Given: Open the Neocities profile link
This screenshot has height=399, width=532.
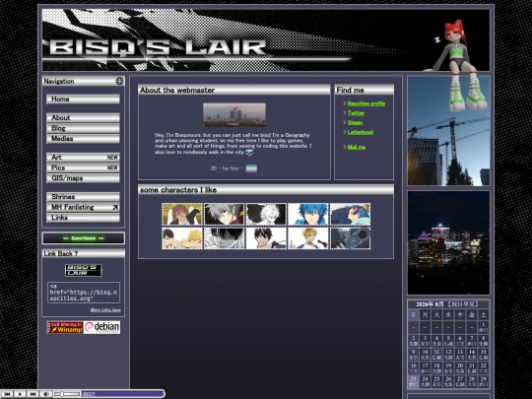Looking at the screenshot, I should (366, 103).
